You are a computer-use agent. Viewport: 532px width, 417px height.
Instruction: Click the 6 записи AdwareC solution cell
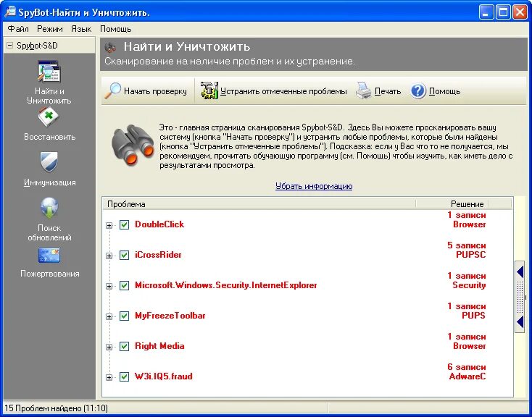click(467, 371)
